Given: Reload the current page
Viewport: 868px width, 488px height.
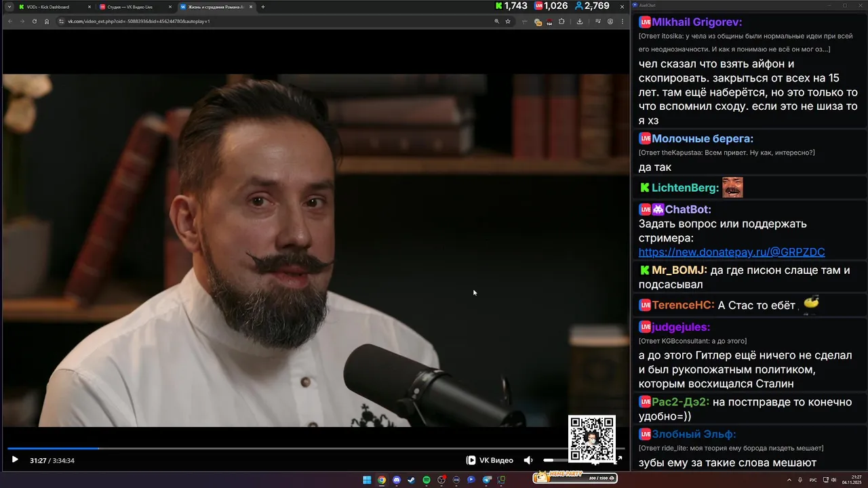Looking at the screenshot, I should coord(35,21).
